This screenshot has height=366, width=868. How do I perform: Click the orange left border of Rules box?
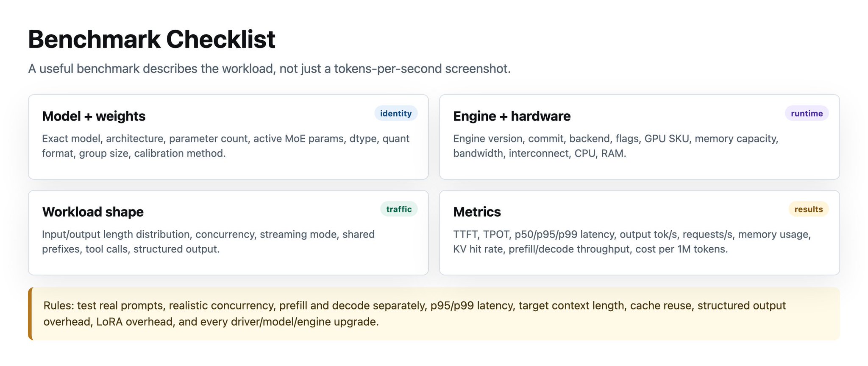tap(30, 314)
